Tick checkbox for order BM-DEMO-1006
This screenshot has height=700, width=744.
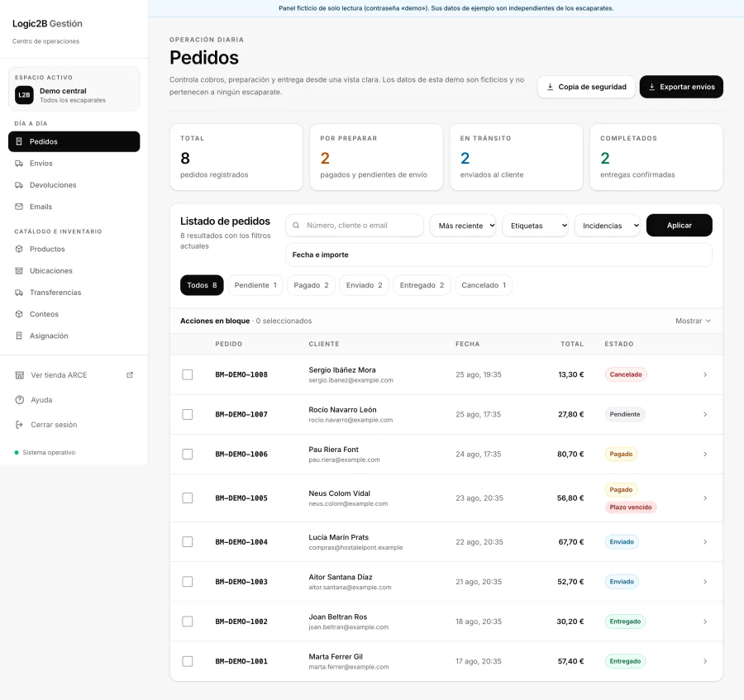click(188, 455)
